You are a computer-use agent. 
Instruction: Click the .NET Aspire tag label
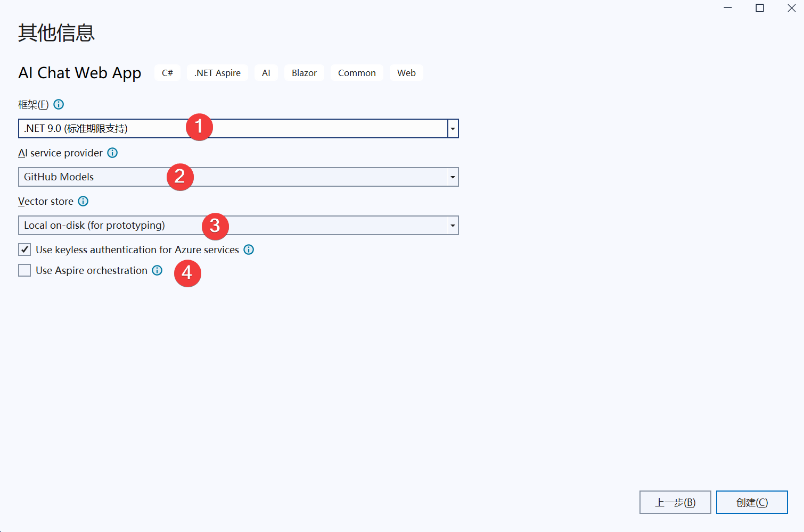click(x=217, y=73)
